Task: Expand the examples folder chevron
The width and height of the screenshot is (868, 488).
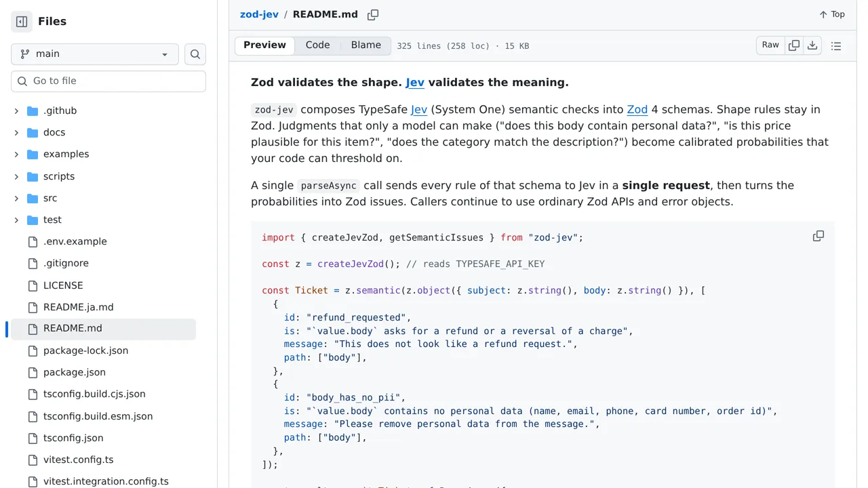Action: point(16,154)
